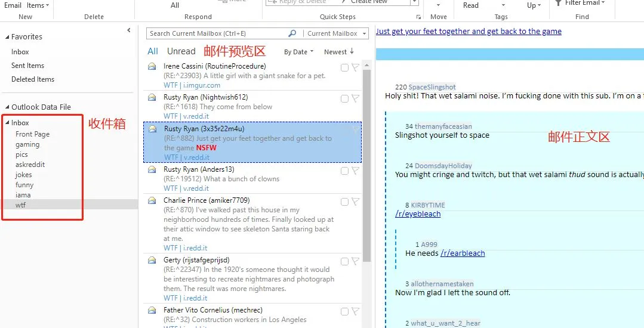Follow the /r/eyebleach link
The width and height of the screenshot is (644, 328).
[418, 214]
